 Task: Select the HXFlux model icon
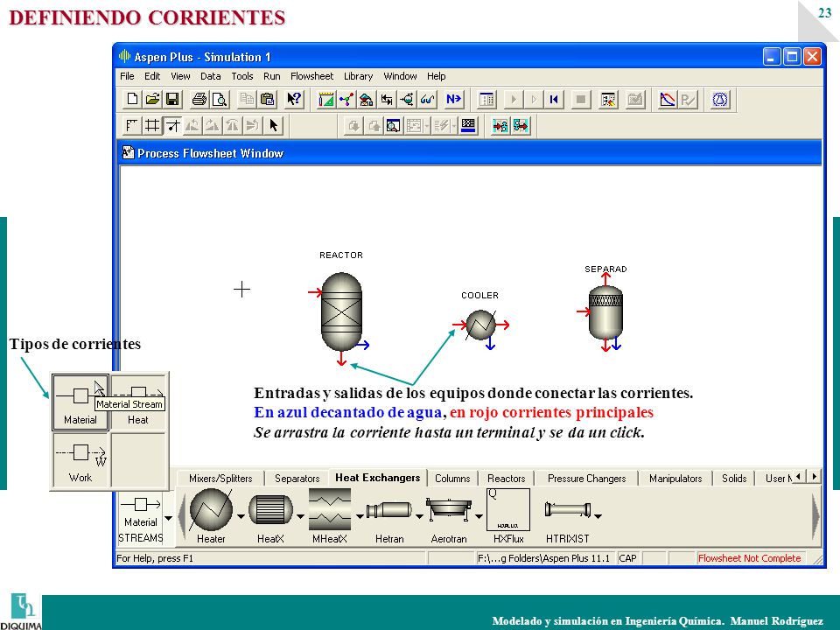[x=507, y=509]
